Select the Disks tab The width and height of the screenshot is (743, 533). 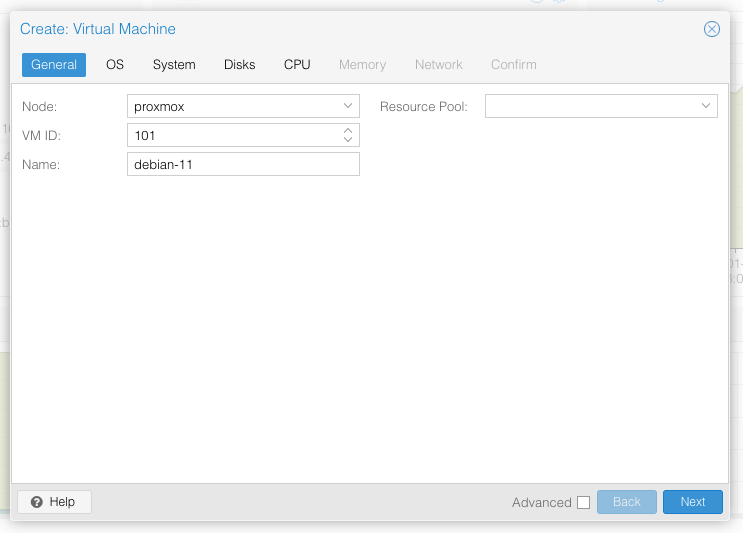pos(240,65)
